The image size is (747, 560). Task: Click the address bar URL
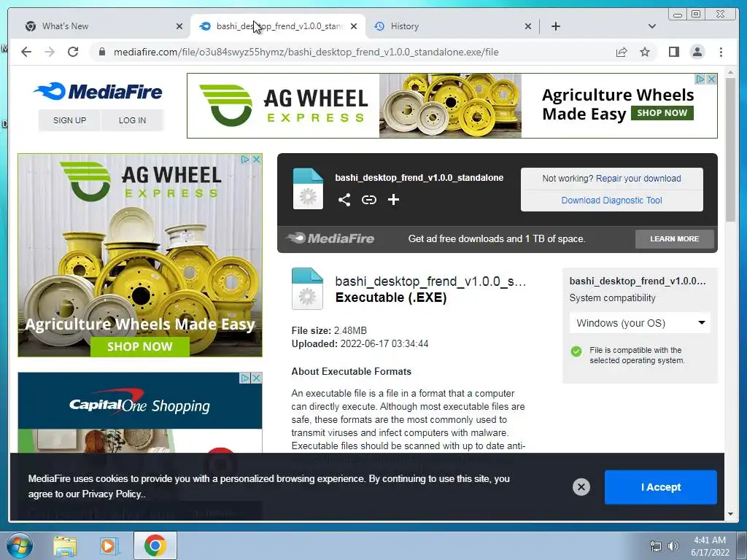306,52
